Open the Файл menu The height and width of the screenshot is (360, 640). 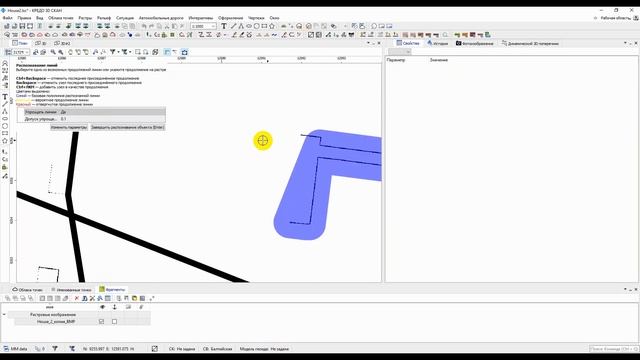click(7, 18)
